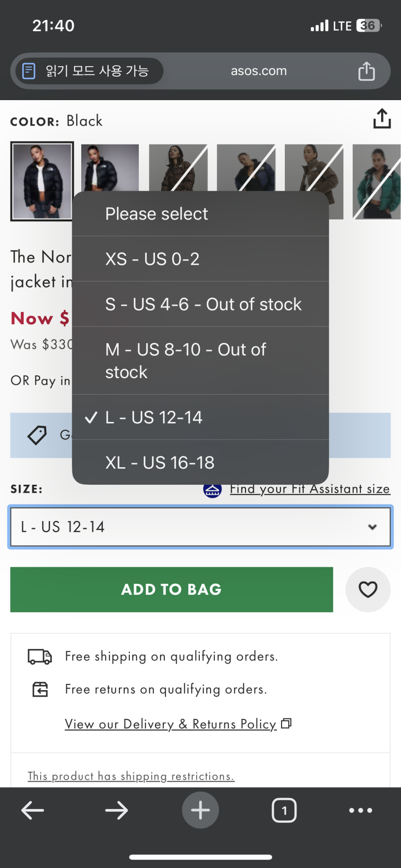This screenshot has height=868, width=401.
Task: Select the green jacket color swatch
Action: (376, 181)
